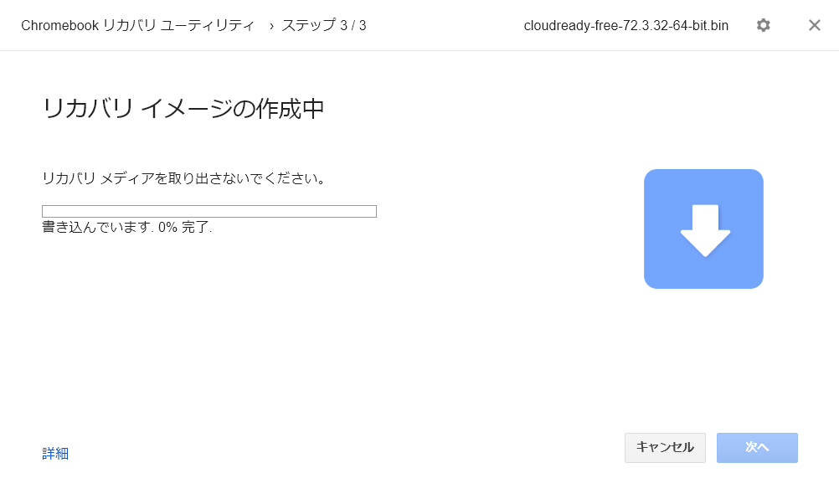Click the white download arrow graphic
839x504 pixels.
705,230
